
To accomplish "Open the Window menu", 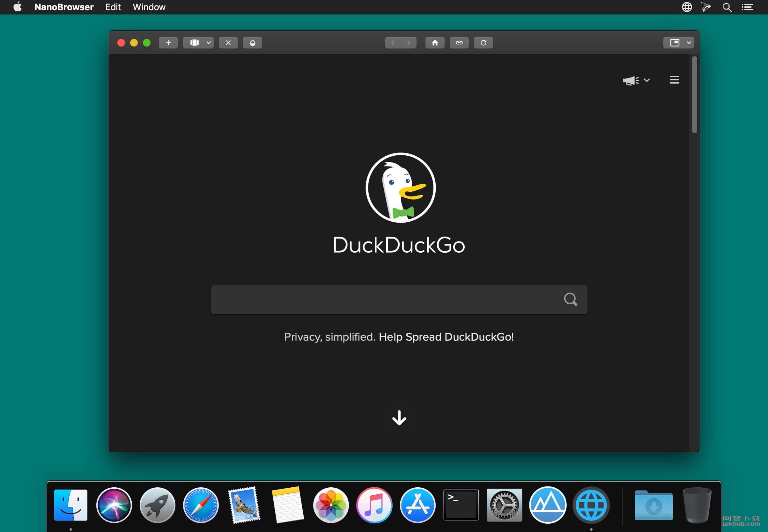I will click(x=149, y=7).
